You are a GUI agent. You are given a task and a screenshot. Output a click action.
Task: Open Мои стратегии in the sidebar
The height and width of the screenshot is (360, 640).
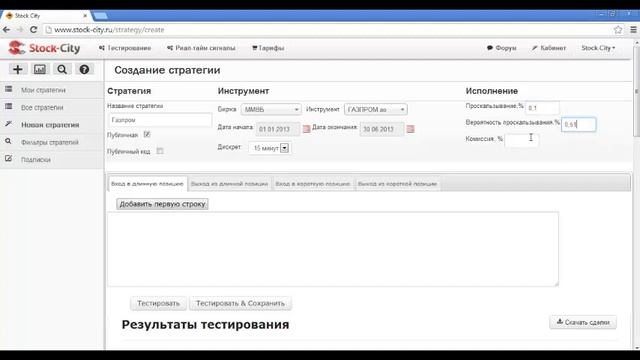(43, 90)
